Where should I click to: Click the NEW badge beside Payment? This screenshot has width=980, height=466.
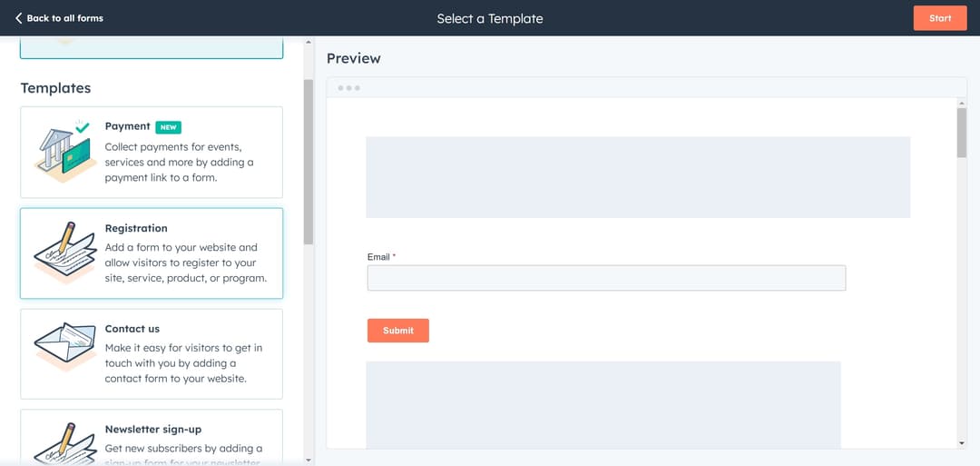[x=168, y=127]
